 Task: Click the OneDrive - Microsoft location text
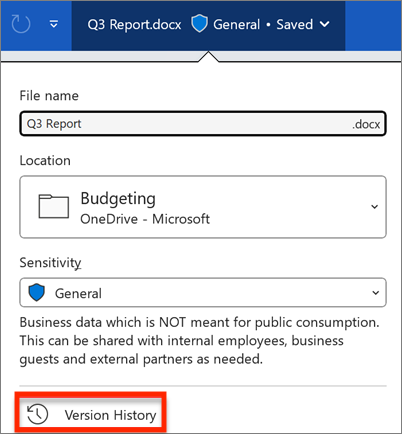click(145, 219)
